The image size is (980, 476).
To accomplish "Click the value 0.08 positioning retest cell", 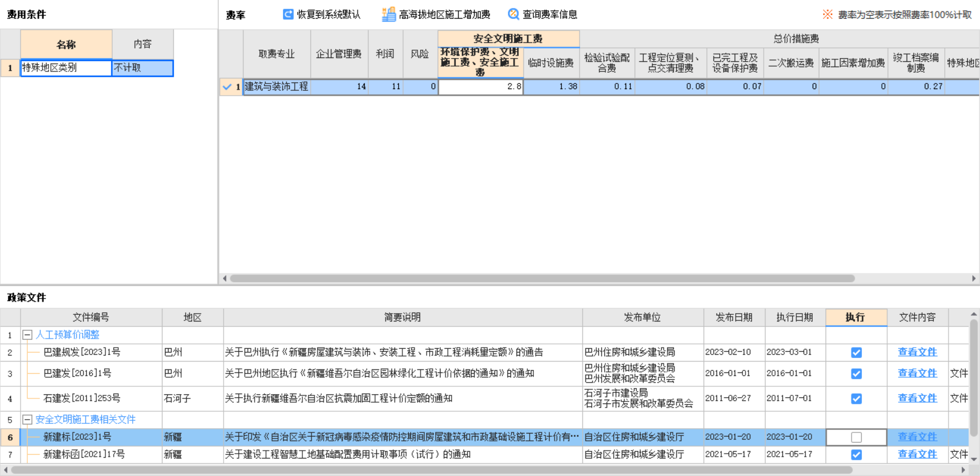I will pos(670,87).
